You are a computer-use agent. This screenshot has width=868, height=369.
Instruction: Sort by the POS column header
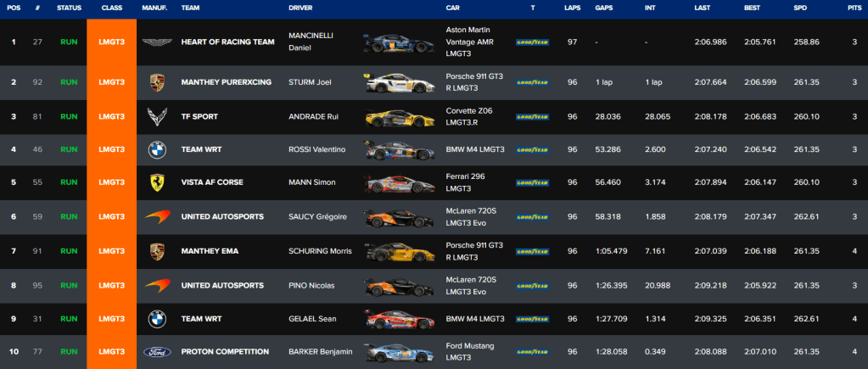click(14, 8)
